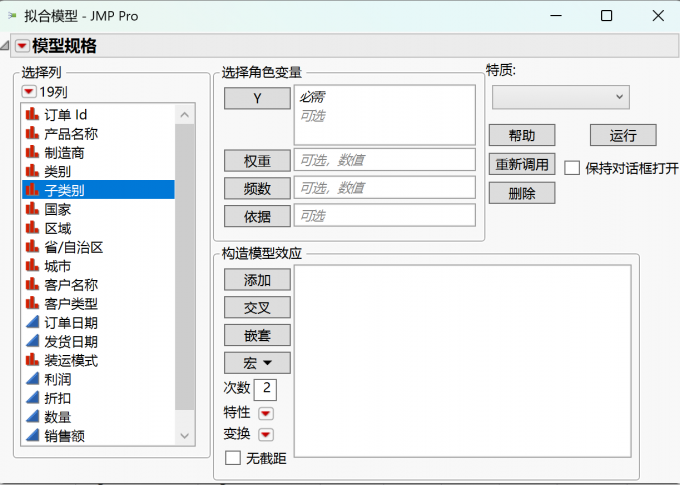This screenshot has height=485, width=680.
Task: Maximize the 拟合模型 window
Action: (x=606, y=16)
